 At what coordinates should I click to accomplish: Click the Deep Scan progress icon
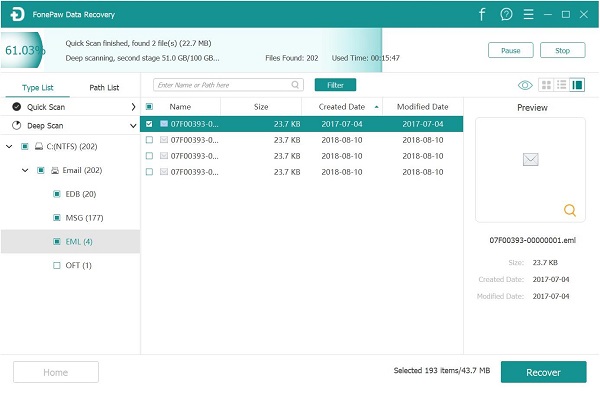coord(16,125)
